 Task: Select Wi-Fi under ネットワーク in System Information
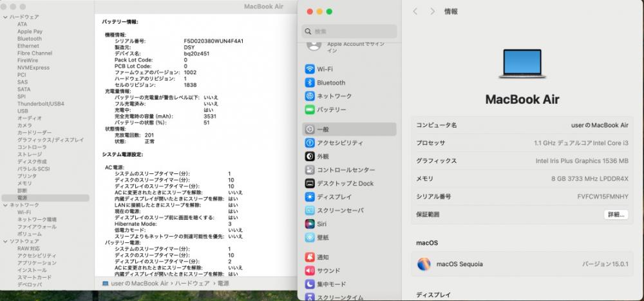pyautogui.click(x=24, y=212)
